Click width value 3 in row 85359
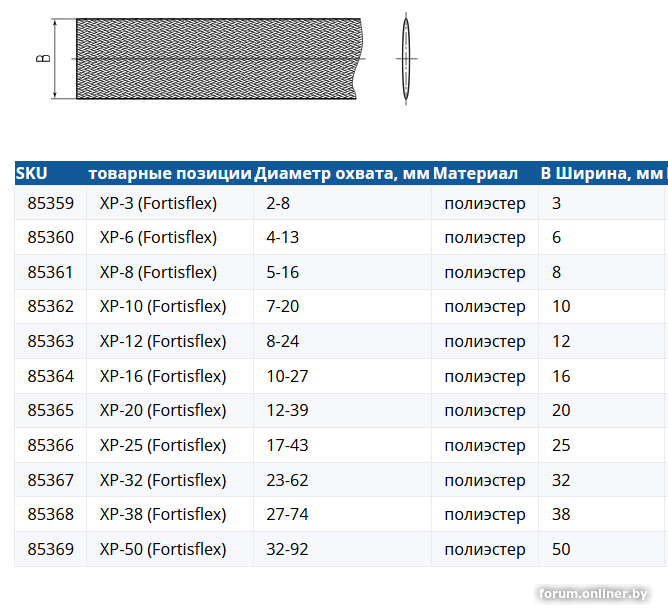 [556, 203]
